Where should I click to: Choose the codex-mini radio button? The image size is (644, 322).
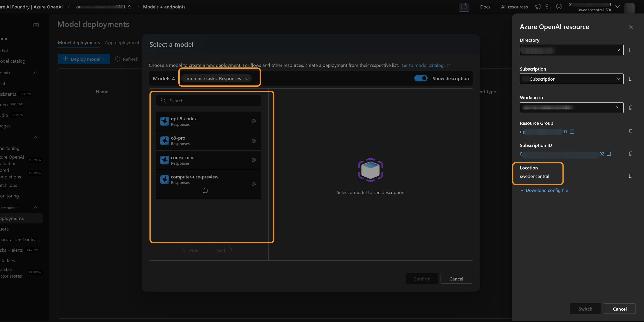coord(253,160)
